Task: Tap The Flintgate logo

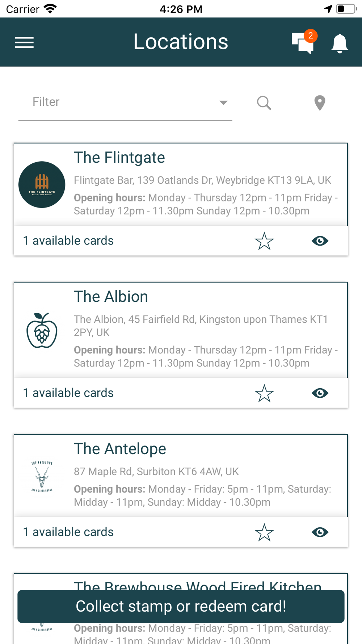Action: click(x=42, y=185)
